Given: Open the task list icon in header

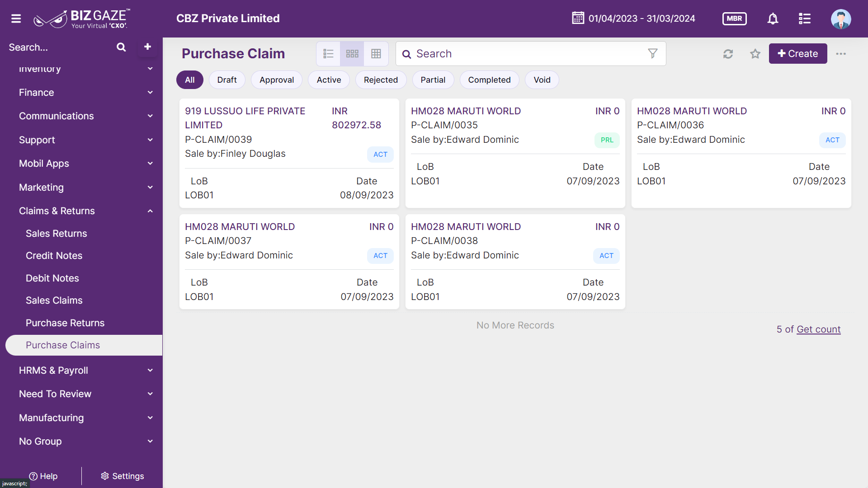Looking at the screenshot, I should [804, 19].
